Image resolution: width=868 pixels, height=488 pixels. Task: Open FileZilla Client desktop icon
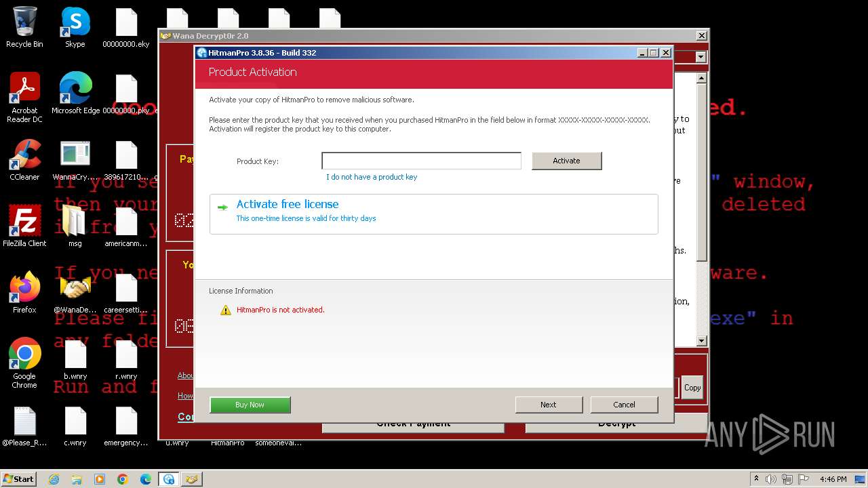point(24,227)
